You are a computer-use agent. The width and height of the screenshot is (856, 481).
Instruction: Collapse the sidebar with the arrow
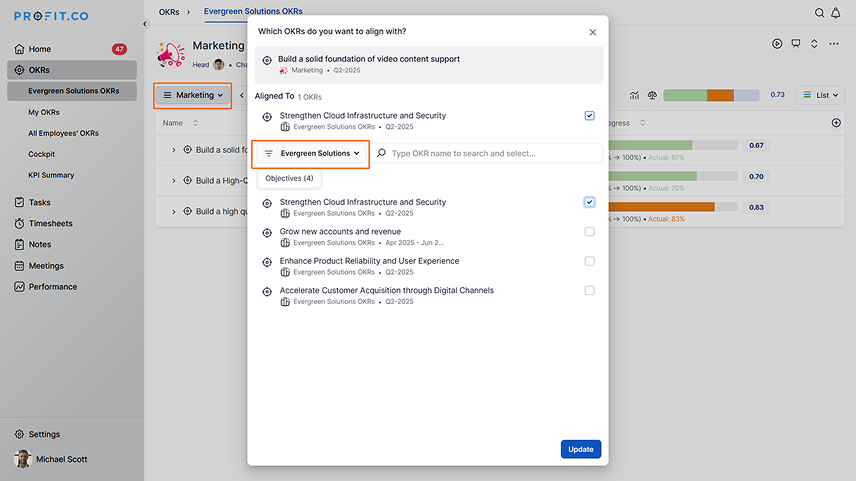coord(145,23)
